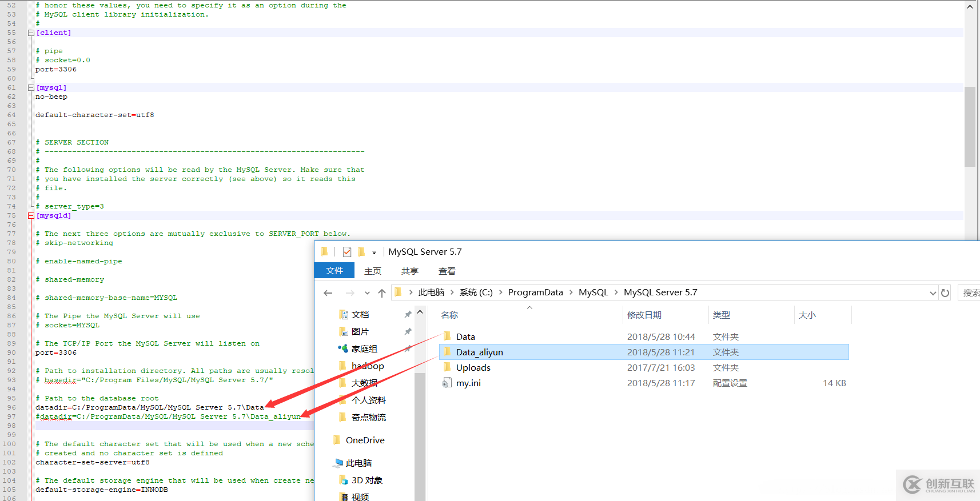Click the Properties checkmark icon in Explorer title bar
This screenshot has width=980, height=501.
347,252
